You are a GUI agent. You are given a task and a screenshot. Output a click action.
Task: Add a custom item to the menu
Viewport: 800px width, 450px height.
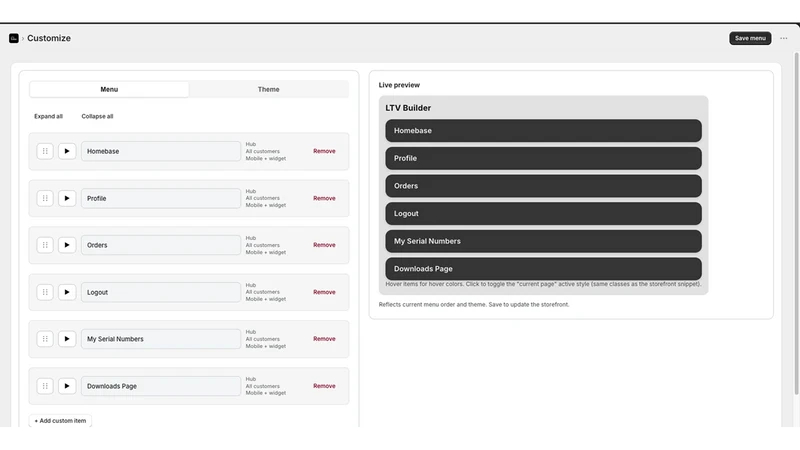coord(60,421)
